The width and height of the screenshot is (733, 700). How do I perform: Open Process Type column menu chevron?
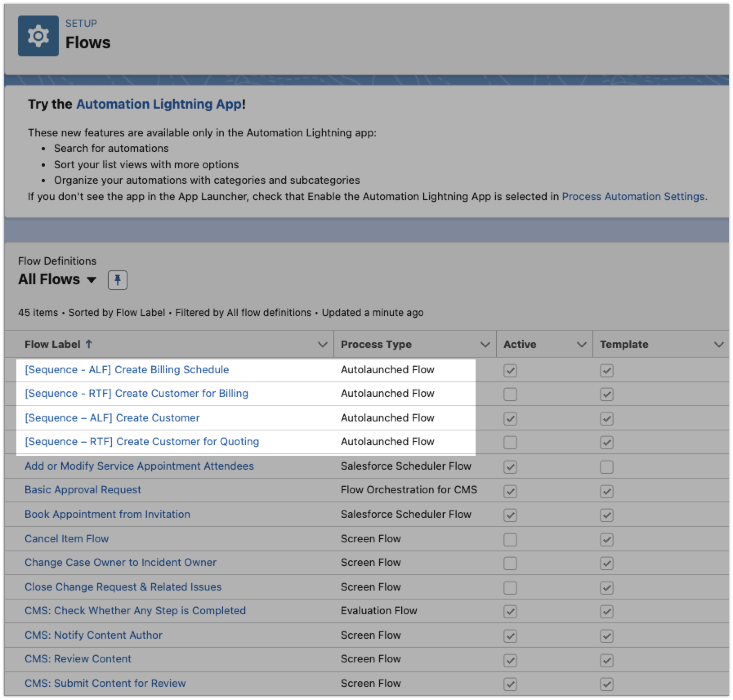[485, 345]
